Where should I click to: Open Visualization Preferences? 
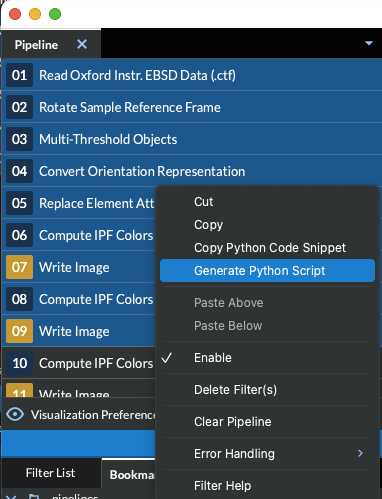click(93, 415)
